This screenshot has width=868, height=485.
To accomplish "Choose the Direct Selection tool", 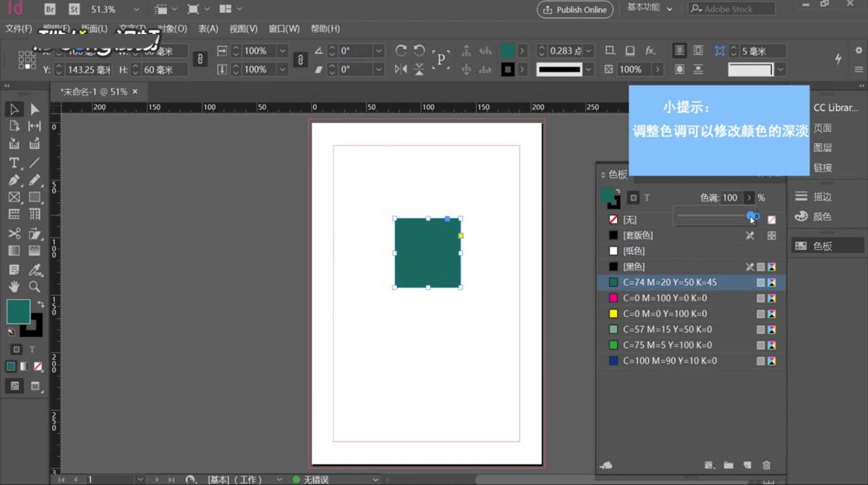I will 34,109.
